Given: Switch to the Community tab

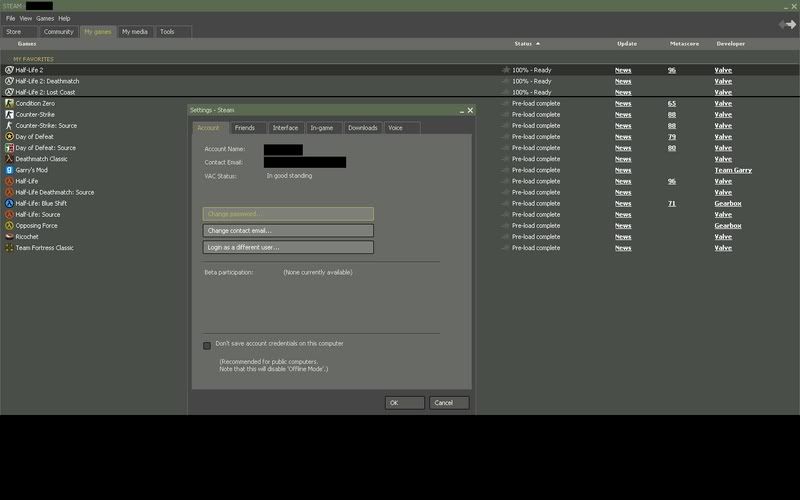Looking at the screenshot, I should click(59, 32).
